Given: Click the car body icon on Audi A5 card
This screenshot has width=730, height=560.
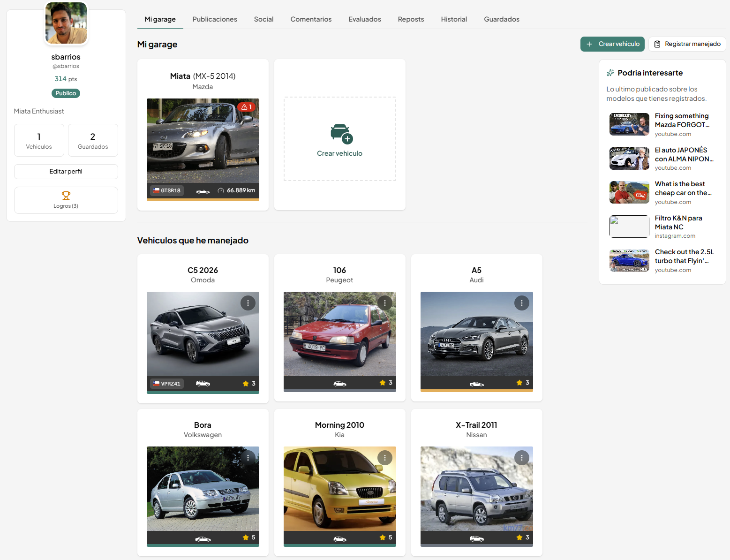Looking at the screenshot, I should point(477,384).
